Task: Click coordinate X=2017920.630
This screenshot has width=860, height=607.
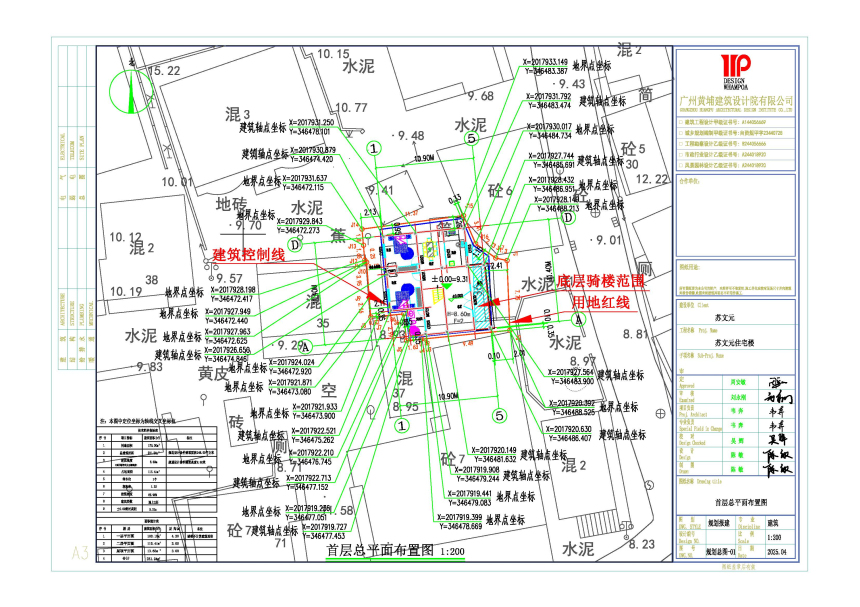Action: coord(569,429)
